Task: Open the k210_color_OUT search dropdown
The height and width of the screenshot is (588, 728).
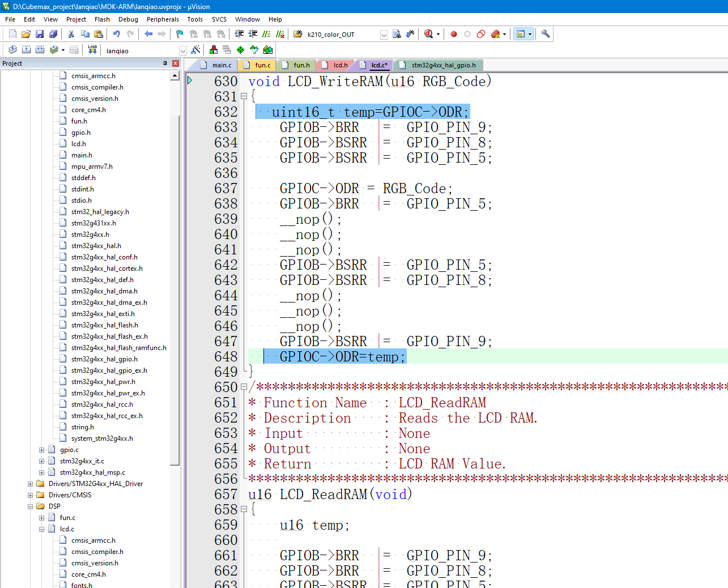Action: (384, 35)
